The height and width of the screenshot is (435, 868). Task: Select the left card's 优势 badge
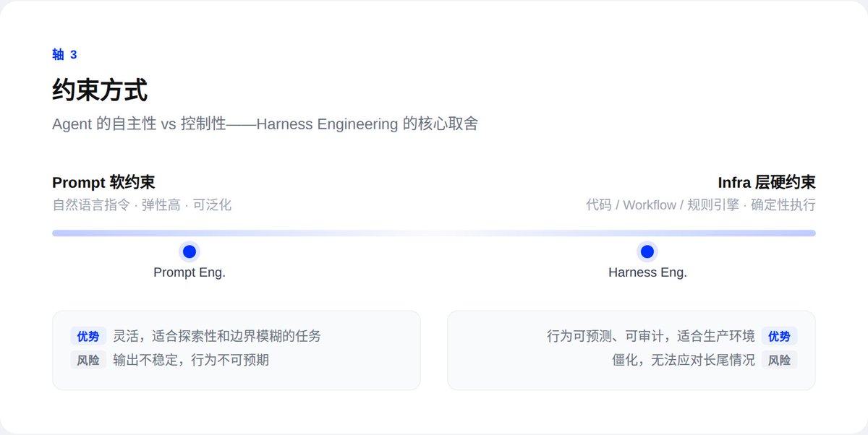coord(88,336)
